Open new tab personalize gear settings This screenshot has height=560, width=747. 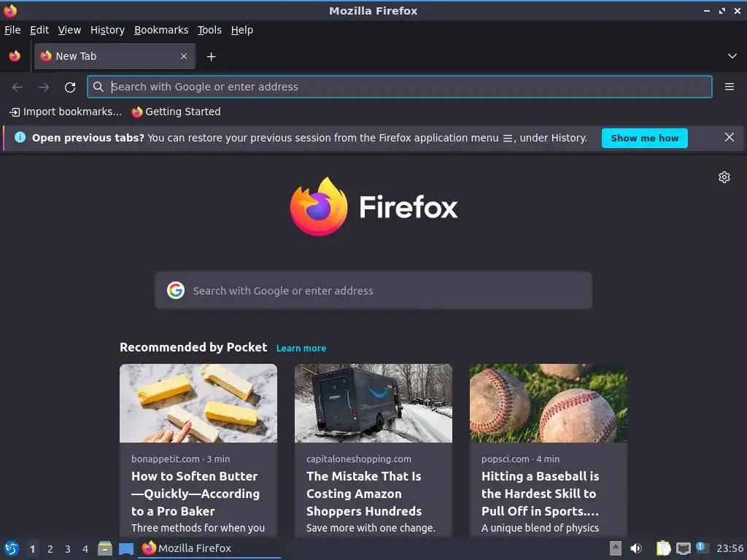coord(724,177)
